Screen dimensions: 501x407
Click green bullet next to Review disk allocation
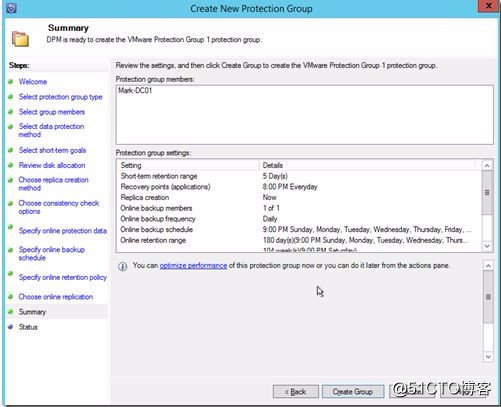(x=11, y=165)
